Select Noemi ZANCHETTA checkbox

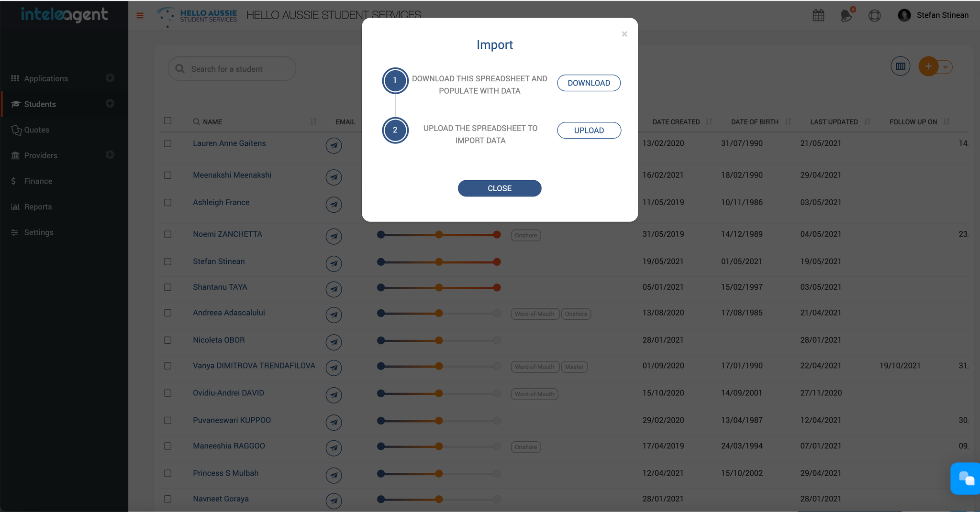[167, 234]
